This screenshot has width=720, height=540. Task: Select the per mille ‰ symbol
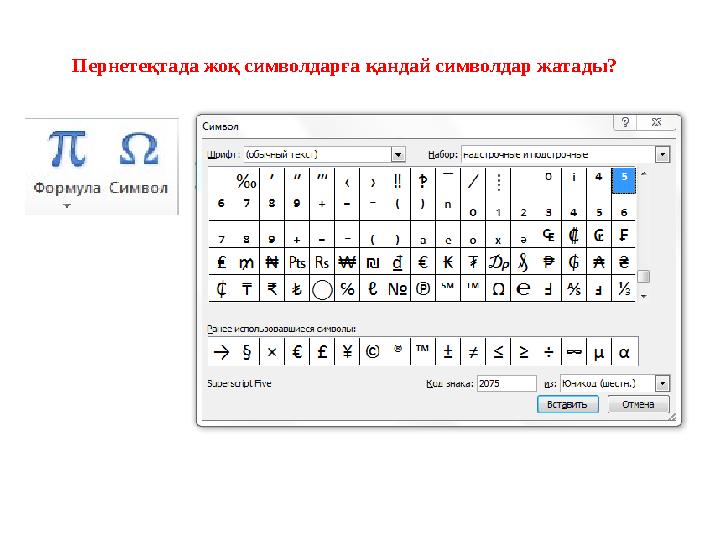pos(247,181)
